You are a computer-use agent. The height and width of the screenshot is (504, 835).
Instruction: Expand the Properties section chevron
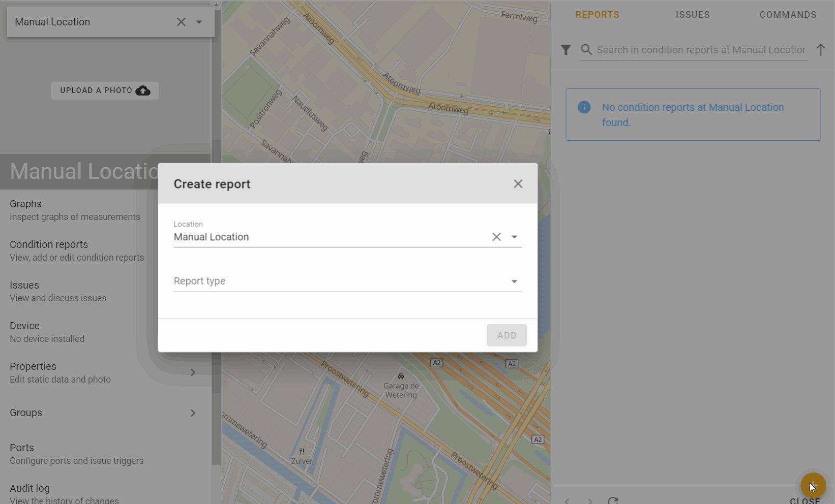pyautogui.click(x=193, y=372)
